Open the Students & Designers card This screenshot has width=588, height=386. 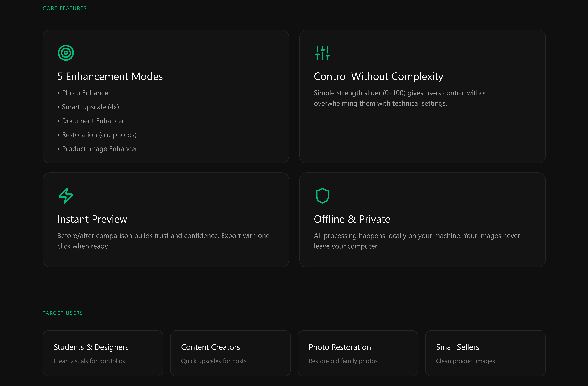103,353
